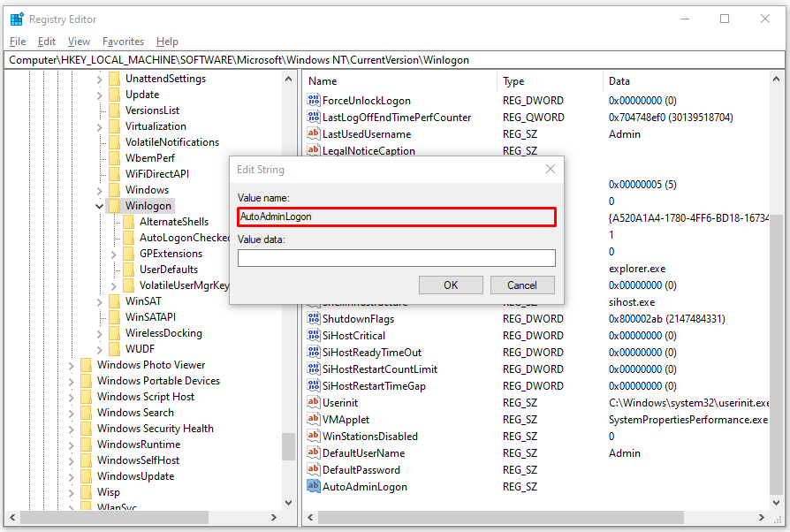790x532 pixels.
Task: Select the WbemPerf key in tree
Action: click(x=150, y=157)
